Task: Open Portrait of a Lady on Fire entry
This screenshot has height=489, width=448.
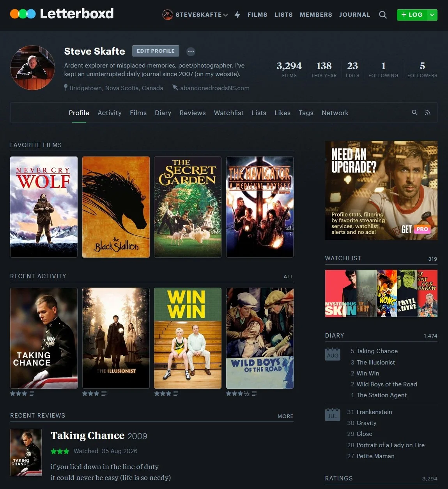Action: click(391, 445)
